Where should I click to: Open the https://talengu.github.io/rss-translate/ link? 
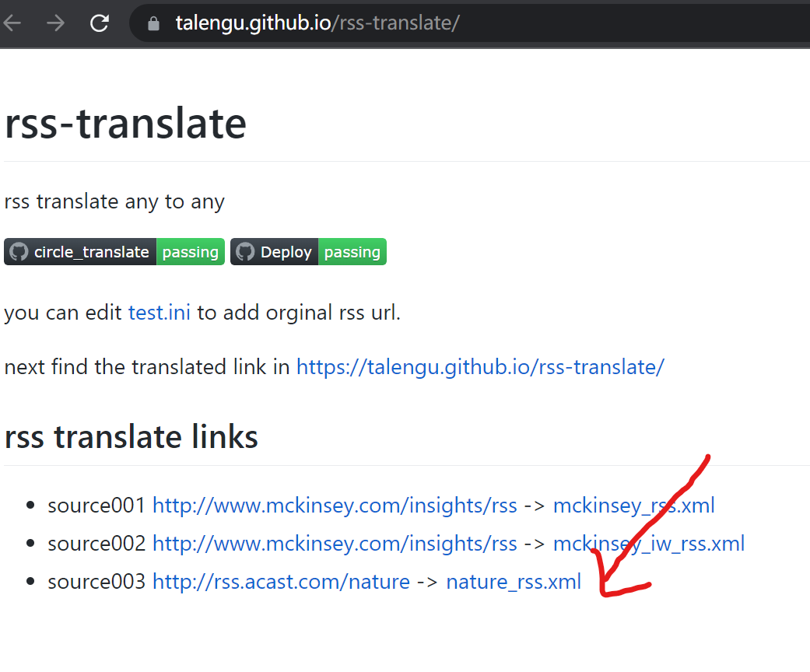[x=479, y=367]
